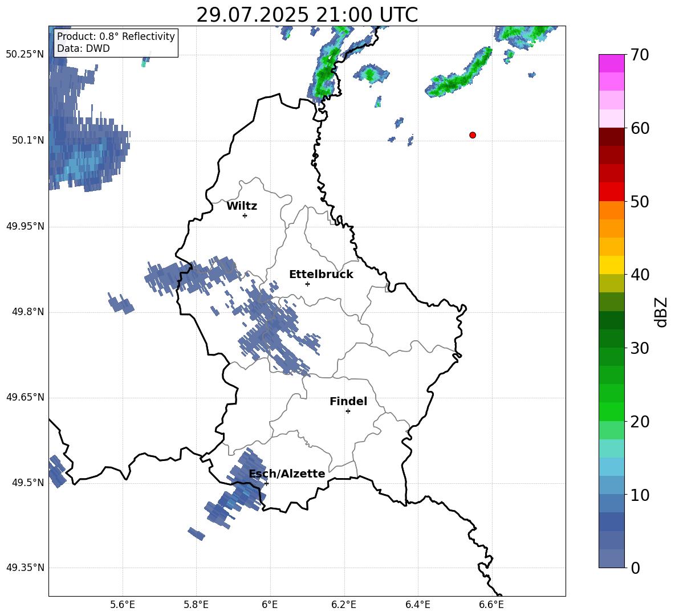
Task: Click the blue echo just southwest of Esch/Alzette
Action: [237, 491]
